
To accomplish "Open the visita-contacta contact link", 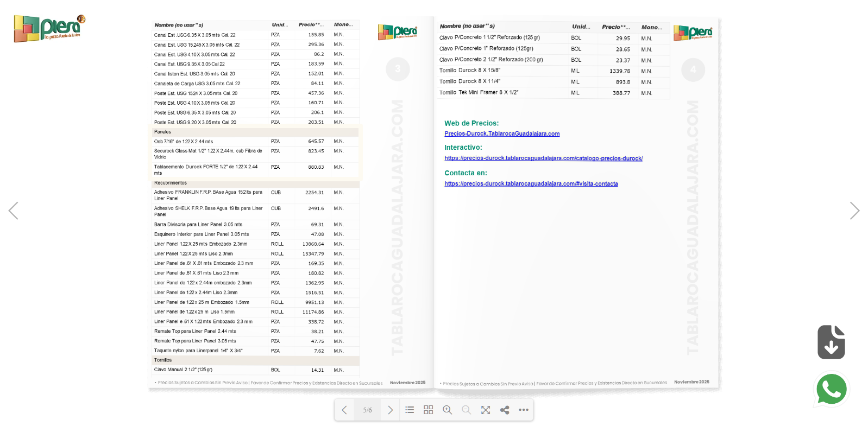I will [531, 184].
